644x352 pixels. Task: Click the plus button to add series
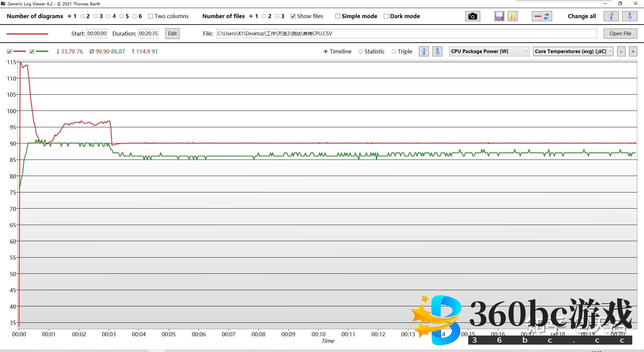point(633,51)
